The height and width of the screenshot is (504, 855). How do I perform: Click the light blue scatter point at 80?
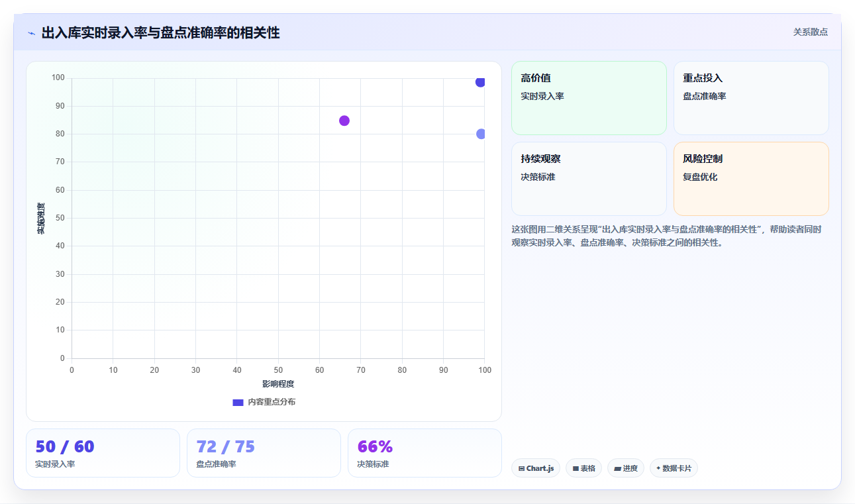tap(481, 134)
